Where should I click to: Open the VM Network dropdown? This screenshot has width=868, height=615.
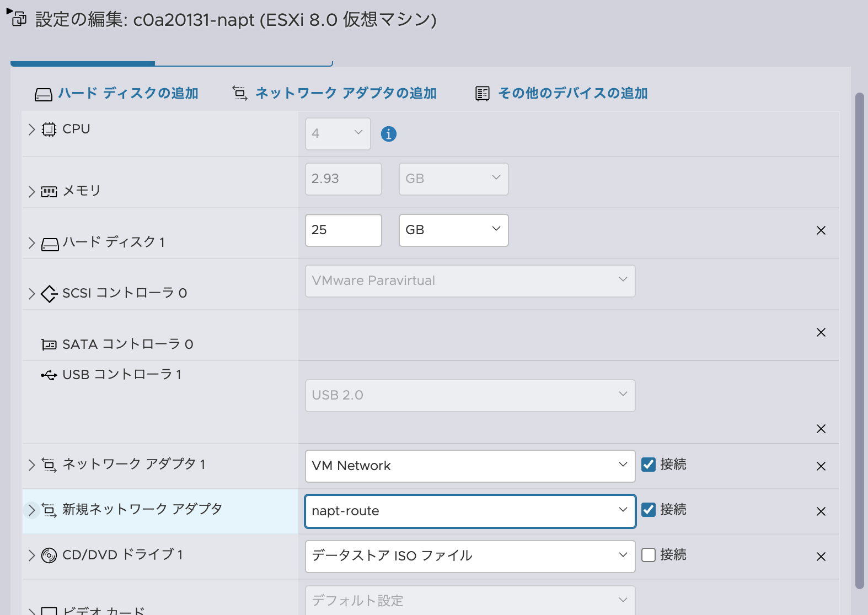pyautogui.click(x=470, y=466)
